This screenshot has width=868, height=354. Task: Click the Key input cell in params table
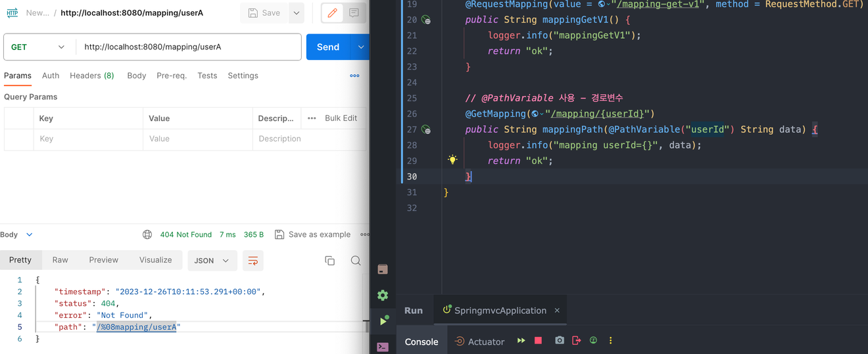[88, 139]
